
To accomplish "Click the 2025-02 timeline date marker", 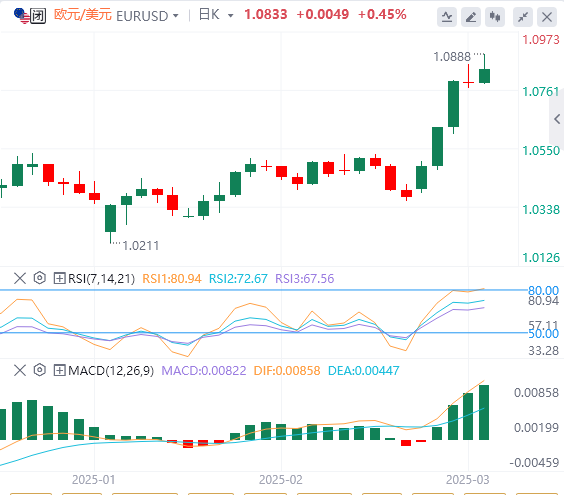I will coord(281,480).
